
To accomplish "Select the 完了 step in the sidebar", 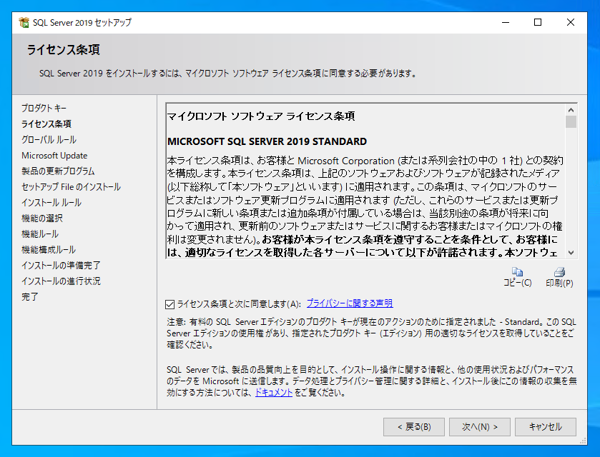I will pos(30,297).
